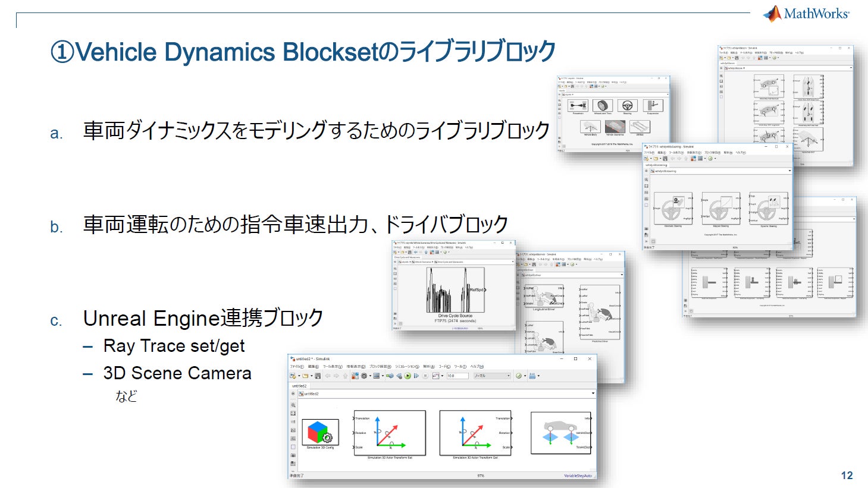Run the untitled2 simulation with green play button
Viewport: 868px width, 488px height.
tap(408, 376)
